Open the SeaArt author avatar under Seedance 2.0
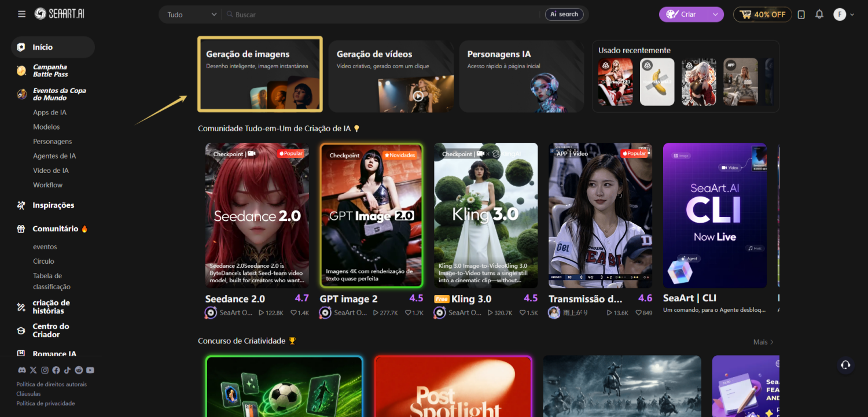Image resolution: width=868 pixels, height=417 pixels. (211, 313)
